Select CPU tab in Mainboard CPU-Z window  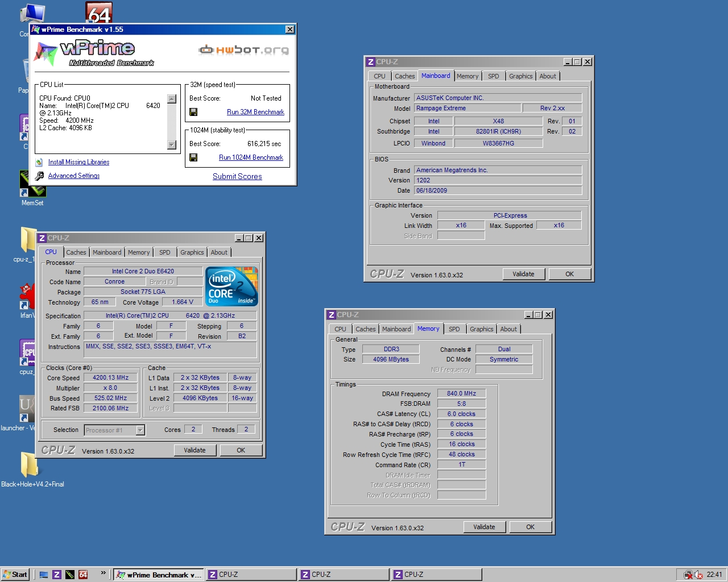(379, 76)
